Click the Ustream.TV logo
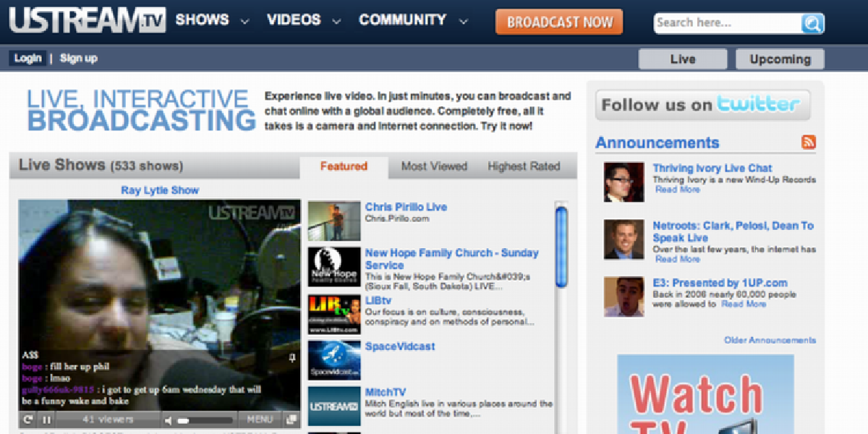Image resolution: width=868 pixels, height=434 pixels. [88, 20]
